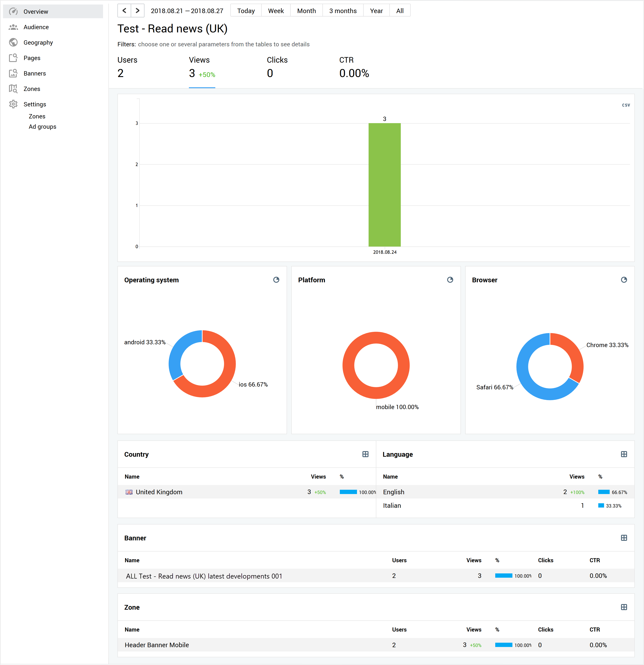Switch Country panel to table/grid view
This screenshot has height=665, width=644.
pyautogui.click(x=365, y=454)
